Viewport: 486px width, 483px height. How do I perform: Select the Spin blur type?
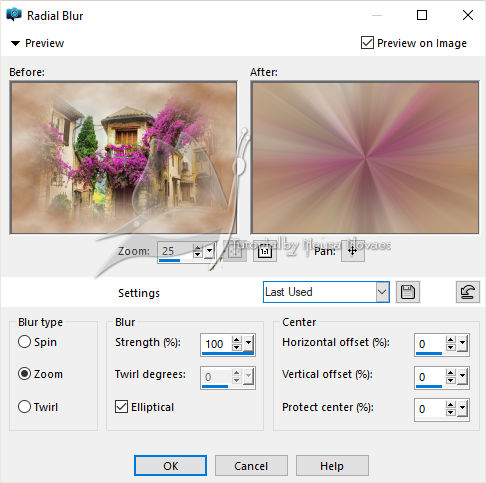(24, 342)
